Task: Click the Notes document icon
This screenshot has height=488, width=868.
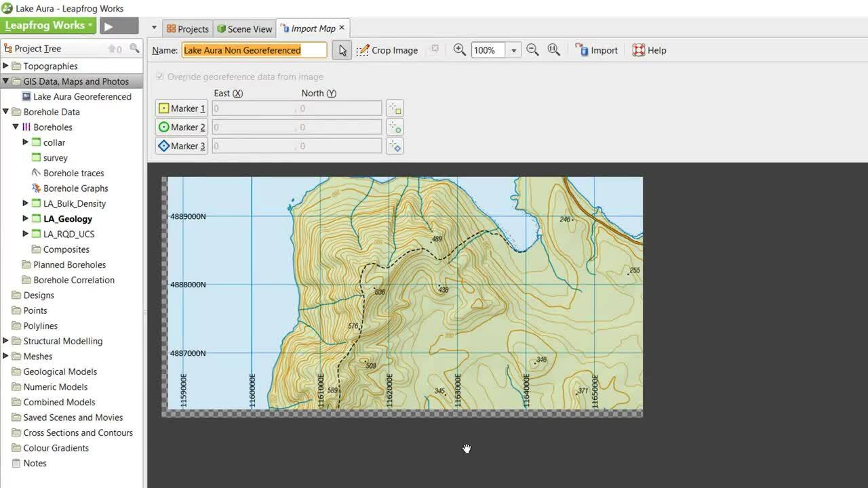Action: [x=16, y=463]
